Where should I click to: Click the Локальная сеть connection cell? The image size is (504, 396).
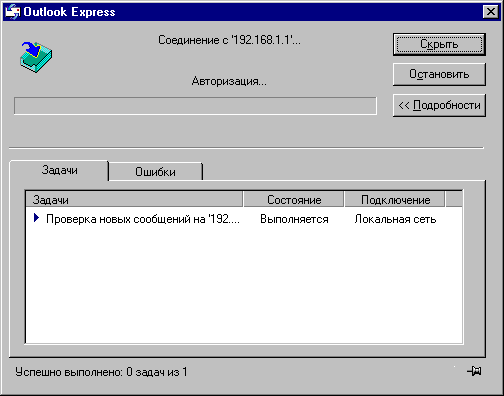pos(395,219)
